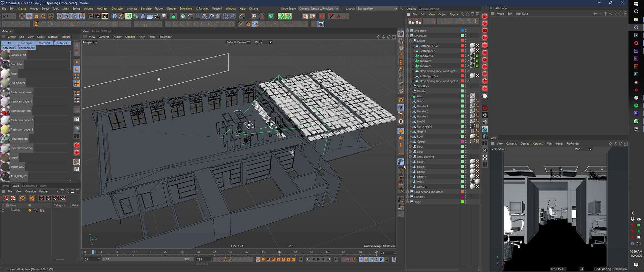Click User Data in Attributes panel

[522, 14]
